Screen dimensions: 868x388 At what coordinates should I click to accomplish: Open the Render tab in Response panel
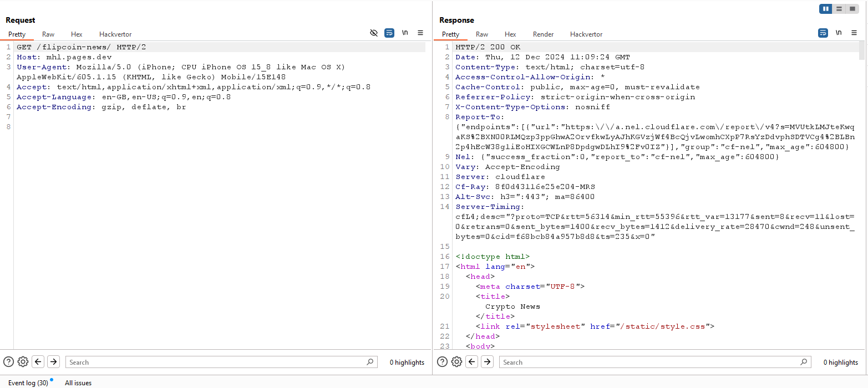click(x=543, y=34)
